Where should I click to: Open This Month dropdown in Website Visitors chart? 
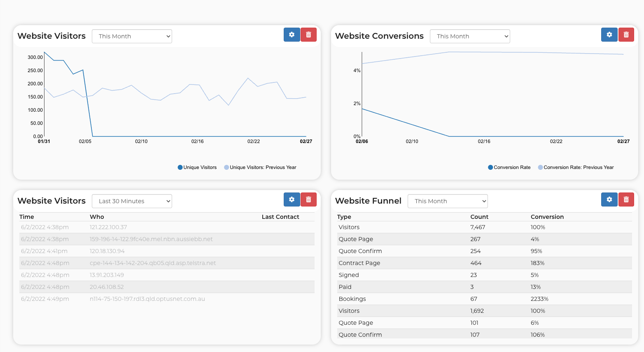coord(132,36)
